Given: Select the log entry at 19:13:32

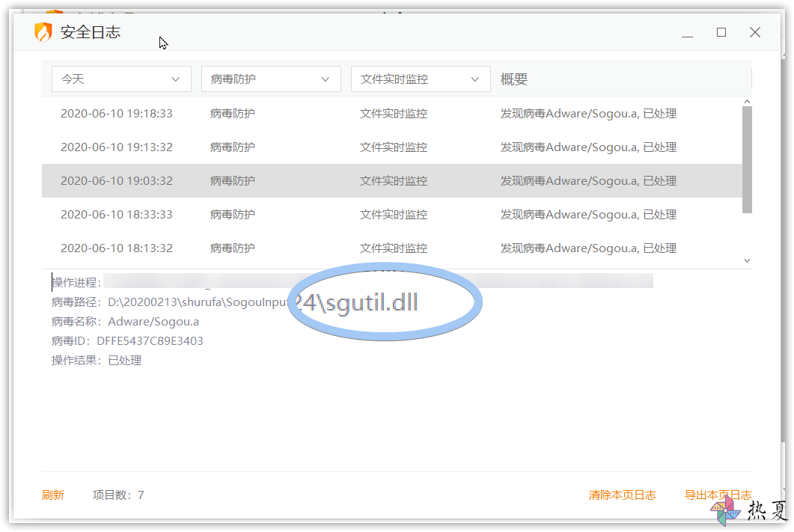Looking at the screenshot, I should tap(392, 147).
